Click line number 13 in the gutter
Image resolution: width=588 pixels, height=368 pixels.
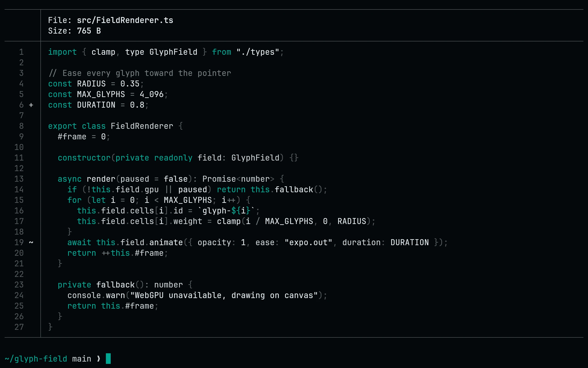[x=19, y=179]
